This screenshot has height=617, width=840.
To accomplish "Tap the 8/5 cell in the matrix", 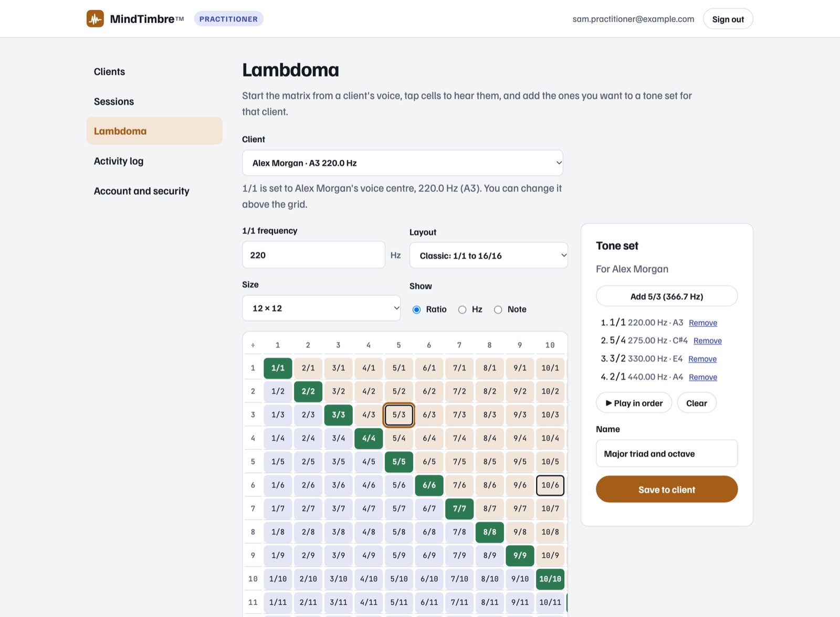I will click(490, 462).
